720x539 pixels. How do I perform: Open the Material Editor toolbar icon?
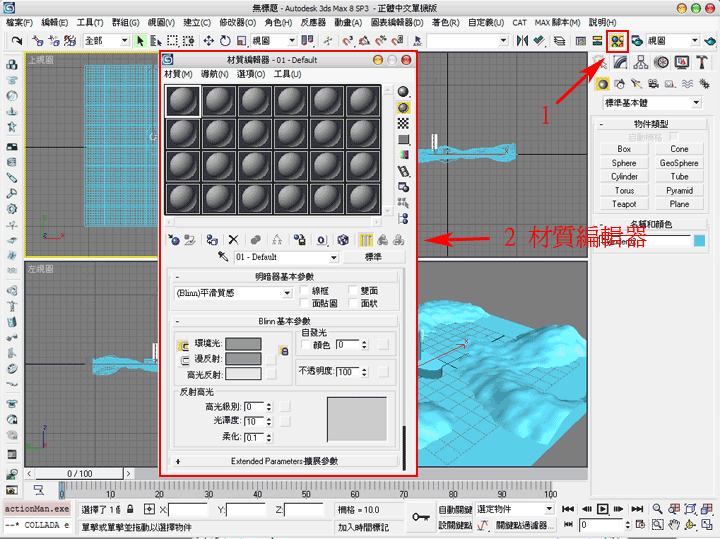click(x=617, y=41)
